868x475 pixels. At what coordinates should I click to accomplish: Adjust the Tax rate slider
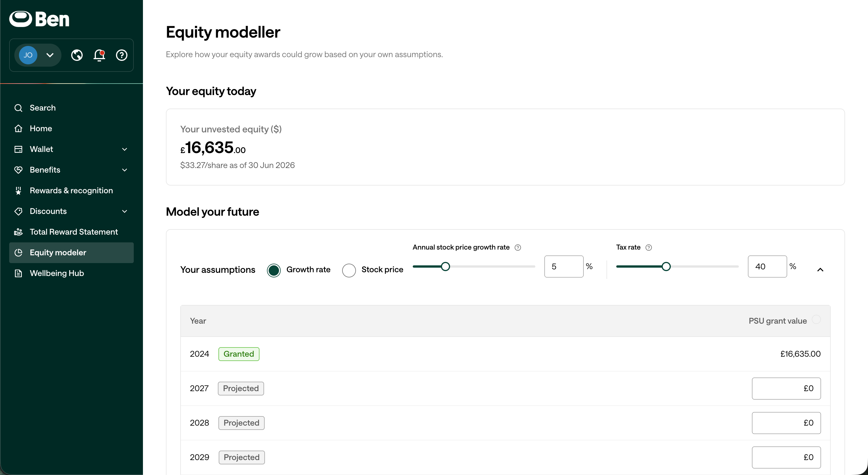(666, 266)
